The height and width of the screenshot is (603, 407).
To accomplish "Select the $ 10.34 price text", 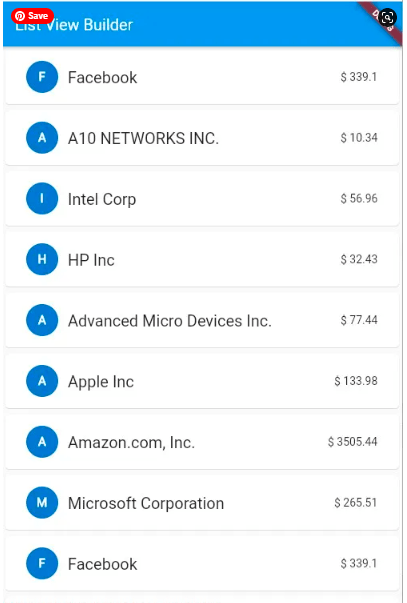I will pyautogui.click(x=359, y=138).
